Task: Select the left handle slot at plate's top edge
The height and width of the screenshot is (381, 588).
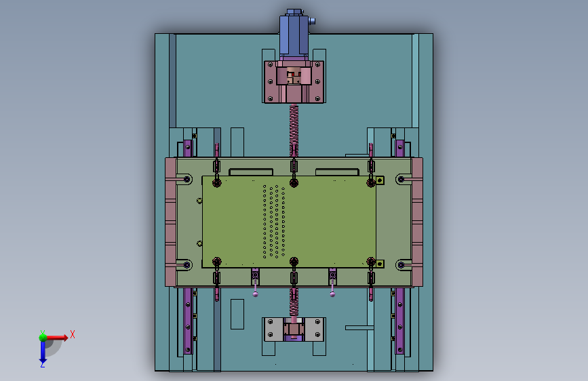Action: point(251,172)
